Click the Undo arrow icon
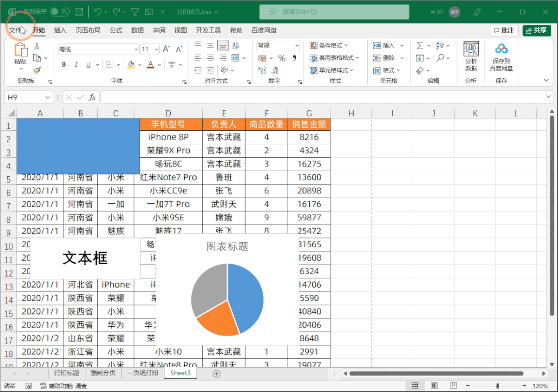This screenshot has height=392, width=558. pyautogui.click(x=98, y=12)
